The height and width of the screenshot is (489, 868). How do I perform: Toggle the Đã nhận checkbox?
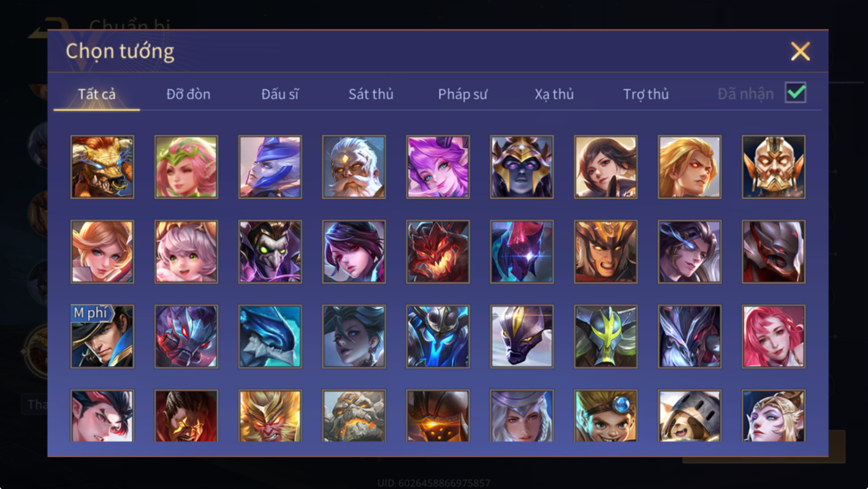tap(796, 93)
